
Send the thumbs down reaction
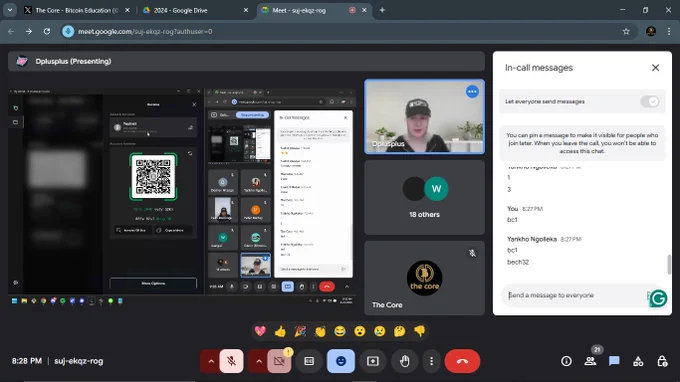tap(419, 331)
